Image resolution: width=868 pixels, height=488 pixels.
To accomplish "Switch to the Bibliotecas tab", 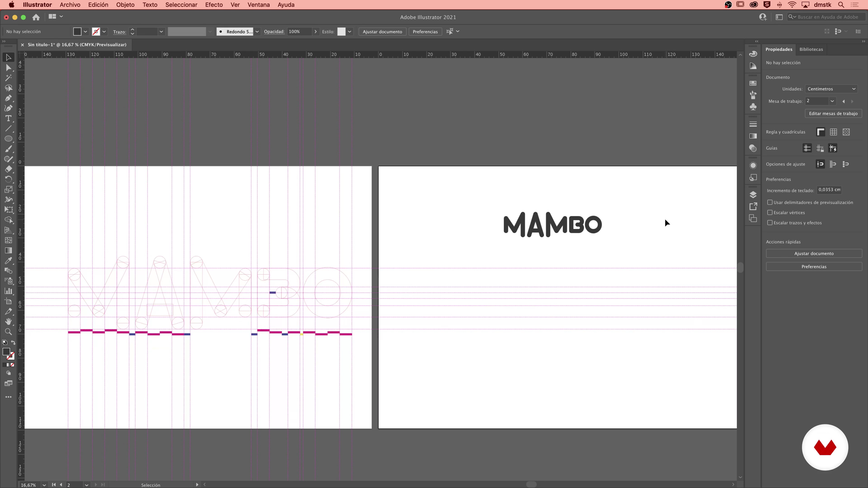I will (811, 49).
